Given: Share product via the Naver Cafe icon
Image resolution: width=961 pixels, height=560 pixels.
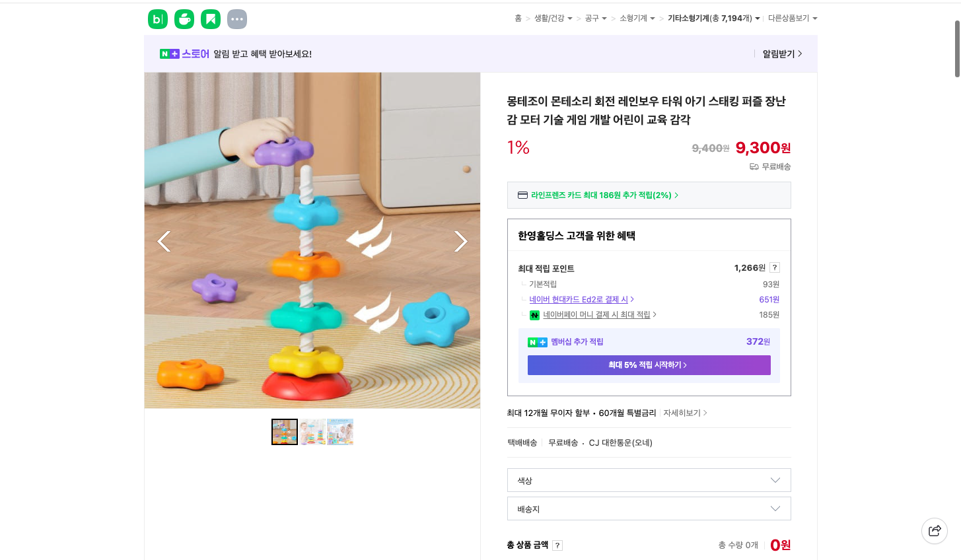Looking at the screenshot, I should coord(184,18).
